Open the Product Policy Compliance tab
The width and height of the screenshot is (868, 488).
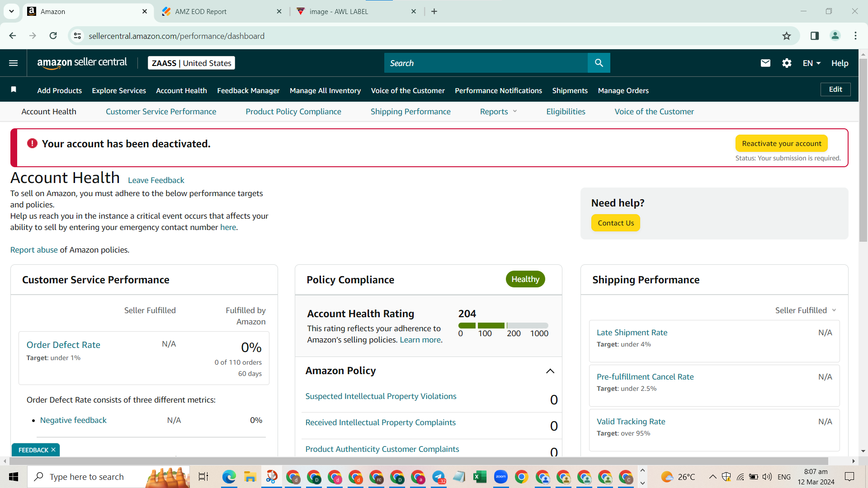click(293, 112)
